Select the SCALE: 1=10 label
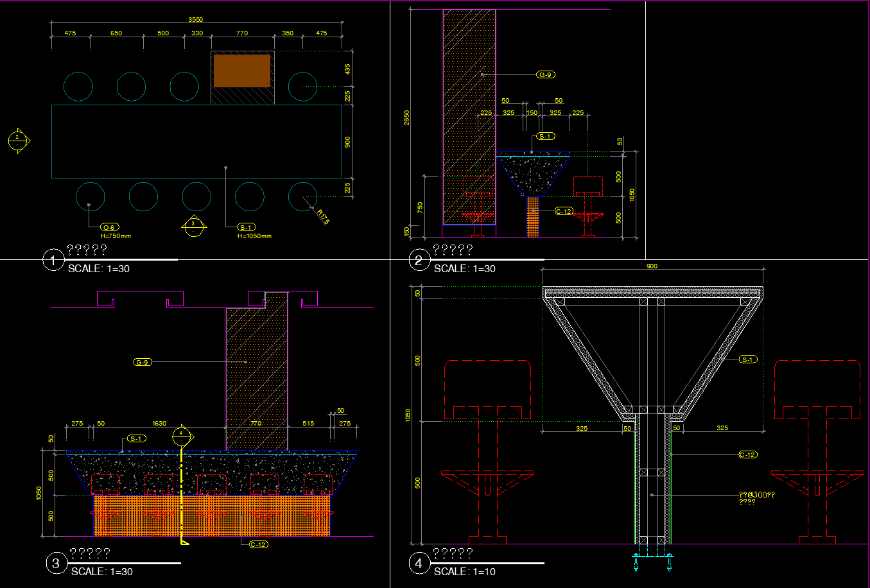The width and height of the screenshot is (870, 588). pos(464,572)
